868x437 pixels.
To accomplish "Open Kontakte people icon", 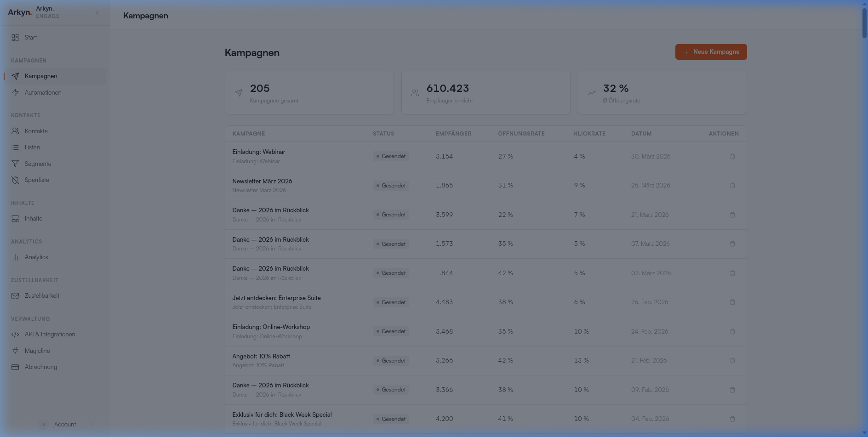I will 15,131.
